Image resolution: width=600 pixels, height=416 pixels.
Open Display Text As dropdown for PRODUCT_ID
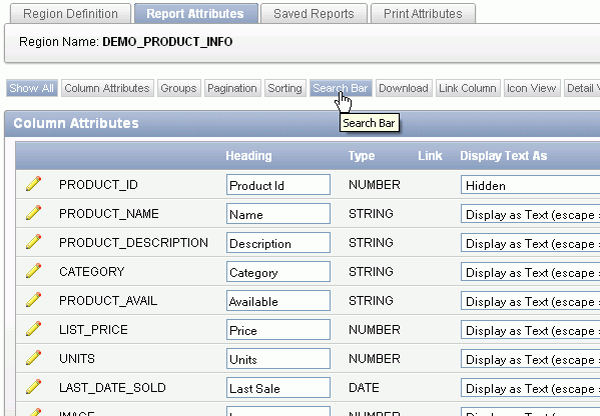[x=530, y=185]
